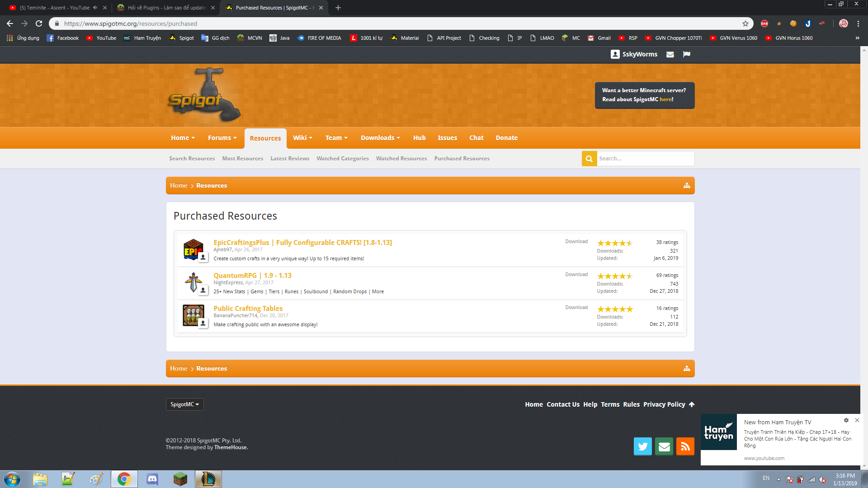This screenshot has height=488, width=868.
Task: Expand the Forums dropdown menu
Action: point(222,138)
